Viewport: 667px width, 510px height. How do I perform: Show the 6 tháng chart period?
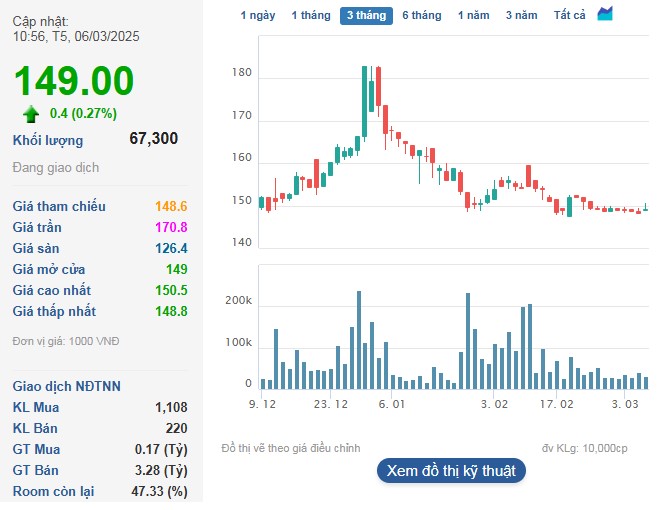pyautogui.click(x=421, y=15)
